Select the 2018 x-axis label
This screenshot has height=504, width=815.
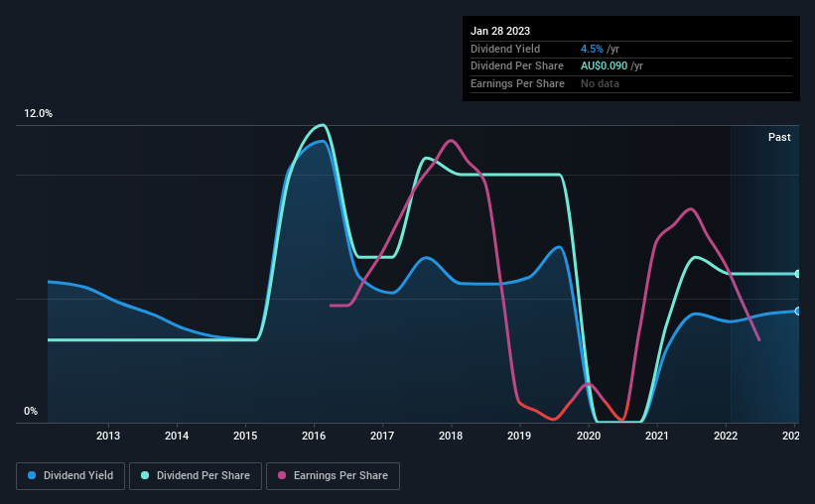point(451,436)
